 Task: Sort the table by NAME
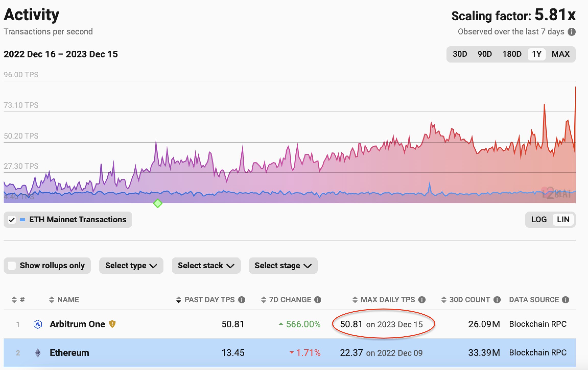pyautogui.click(x=52, y=300)
